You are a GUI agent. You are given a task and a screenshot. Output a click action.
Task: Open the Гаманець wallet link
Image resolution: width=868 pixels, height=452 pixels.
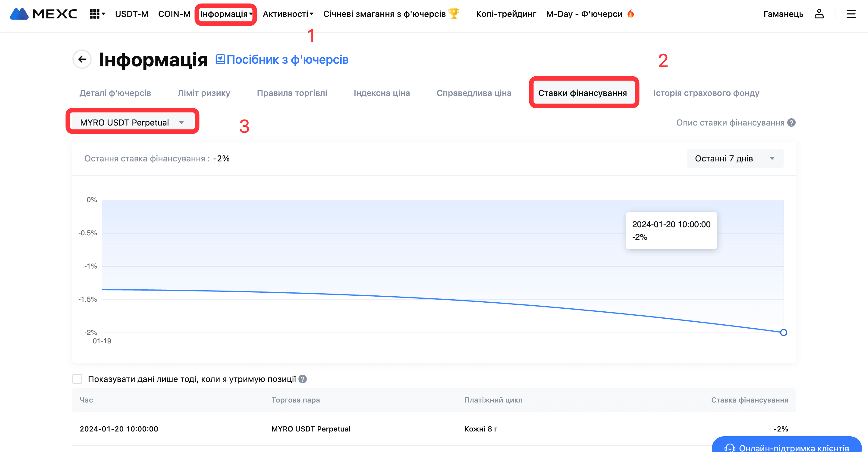point(783,14)
